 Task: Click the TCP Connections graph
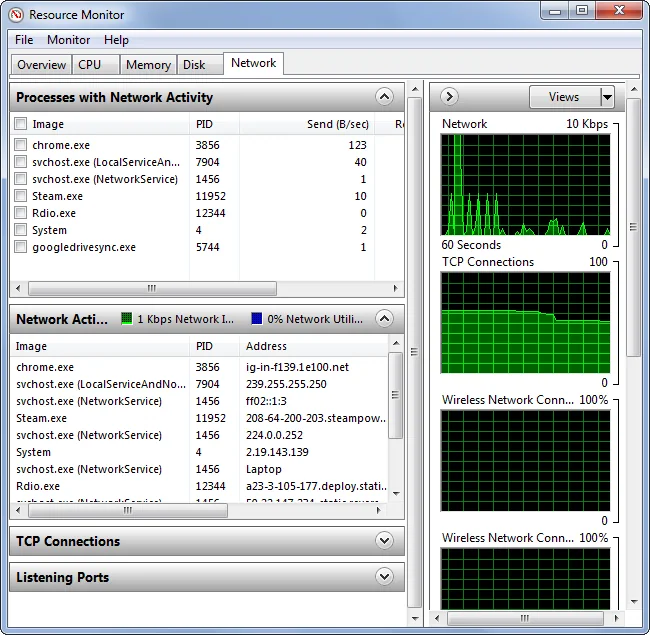(526, 322)
